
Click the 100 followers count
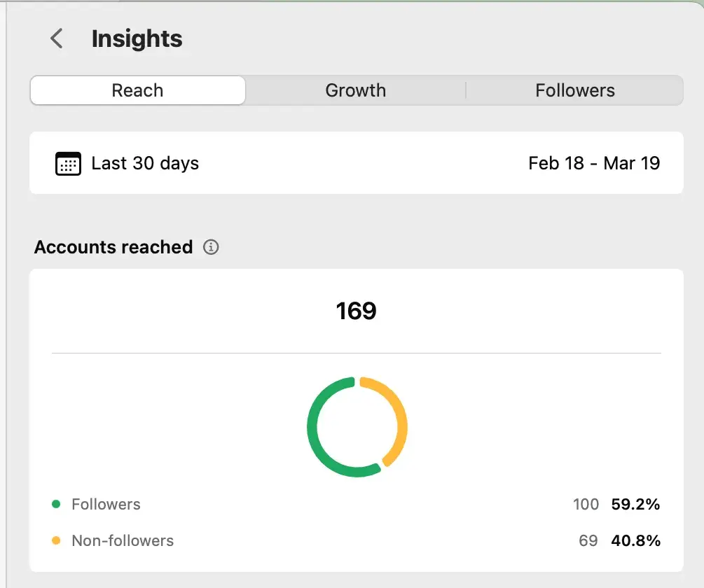(586, 504)
